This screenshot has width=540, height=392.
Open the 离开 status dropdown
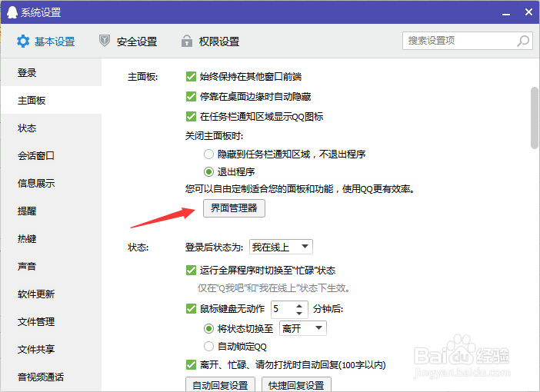pos(303,328)
